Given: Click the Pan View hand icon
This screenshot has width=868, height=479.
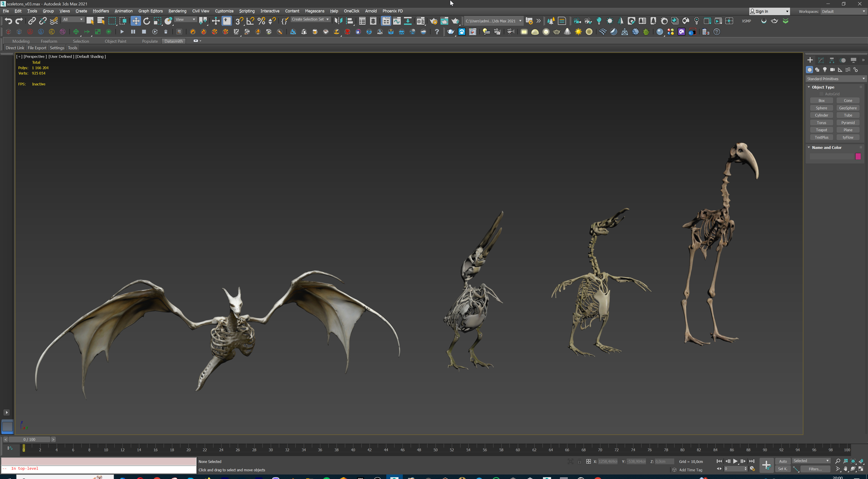Looking at the screenshot, I should [x=845, y=469].
